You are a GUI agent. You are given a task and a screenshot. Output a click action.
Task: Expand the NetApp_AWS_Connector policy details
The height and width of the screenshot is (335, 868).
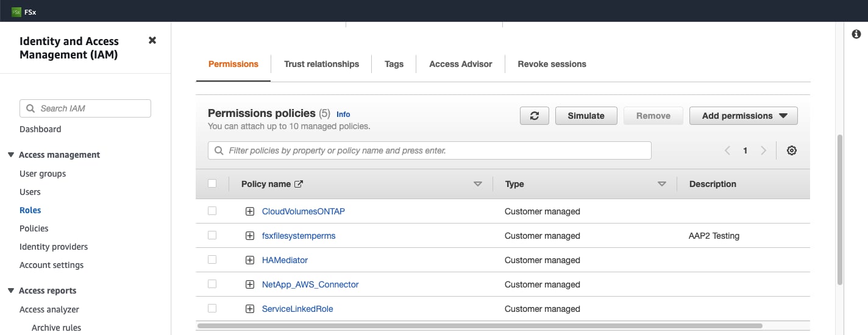250,284
